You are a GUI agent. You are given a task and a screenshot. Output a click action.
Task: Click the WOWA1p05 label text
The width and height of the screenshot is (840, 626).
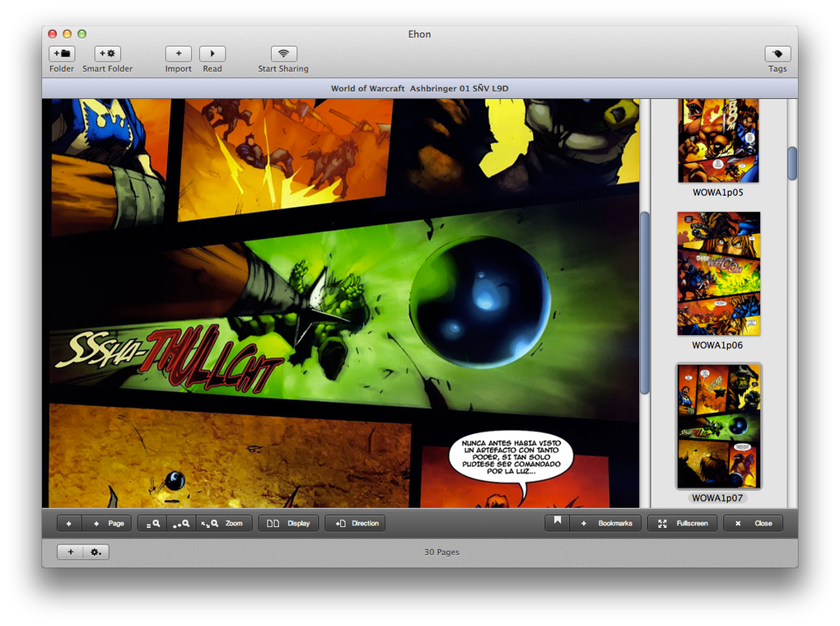click(718, 193)
